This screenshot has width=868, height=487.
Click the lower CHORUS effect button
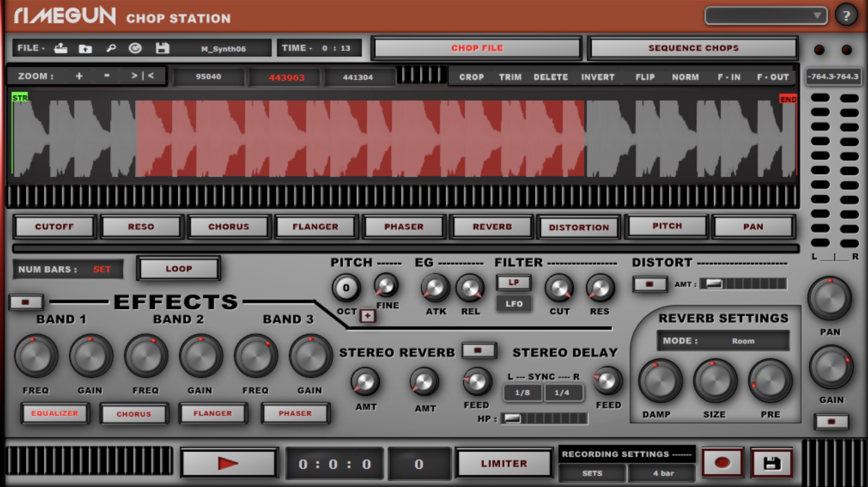tap(134, 414)
